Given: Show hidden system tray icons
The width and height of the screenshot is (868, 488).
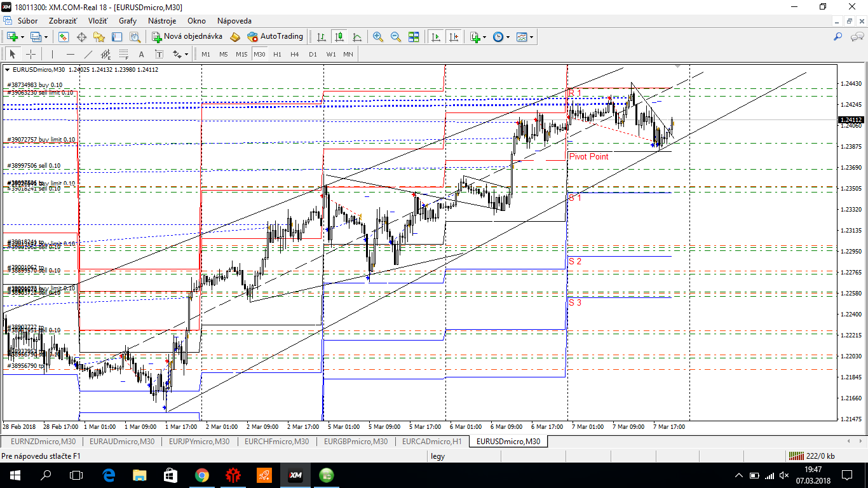Looking at the screenshot, I should click(x=738, y=475).
